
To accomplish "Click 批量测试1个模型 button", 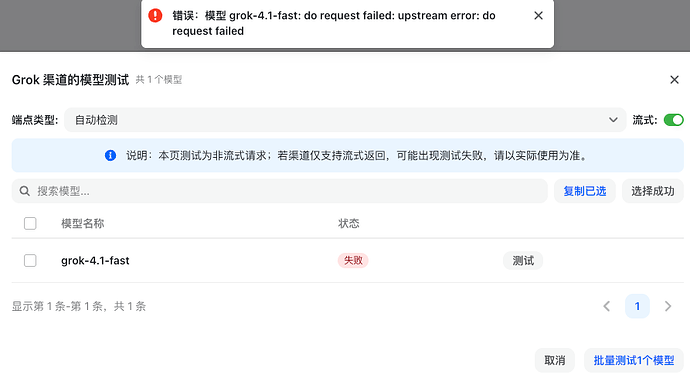I will pos(634,360).
